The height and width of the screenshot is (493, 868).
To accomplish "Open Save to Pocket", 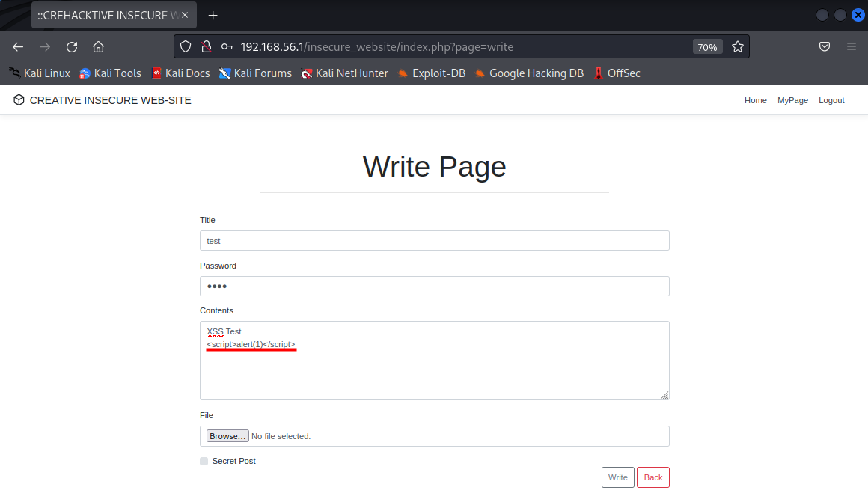I will pos(825,47).
